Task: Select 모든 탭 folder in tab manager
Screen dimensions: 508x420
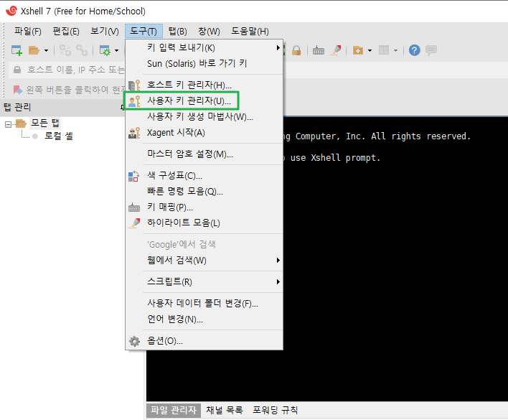Action: point(45,123)
